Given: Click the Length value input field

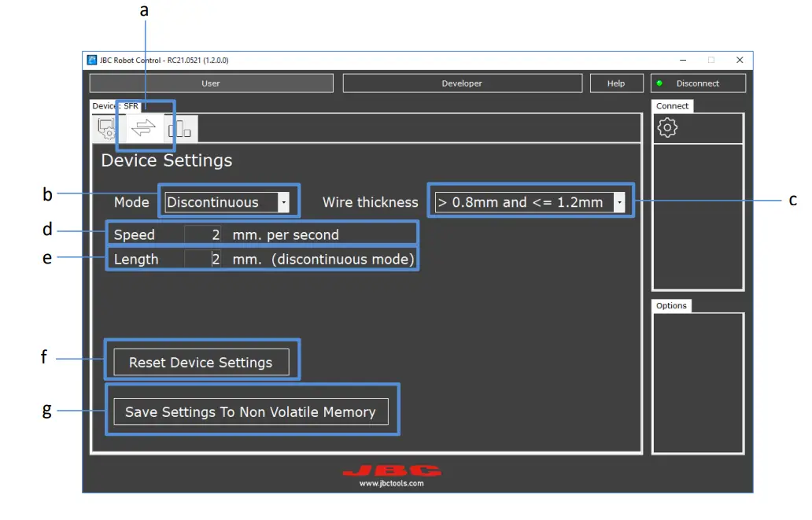Looking at the screenshot, I should [x=203, y=259].
